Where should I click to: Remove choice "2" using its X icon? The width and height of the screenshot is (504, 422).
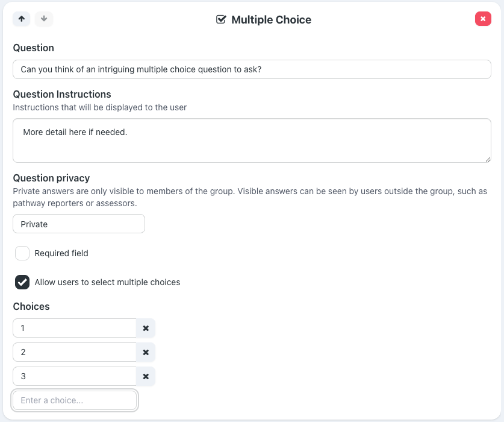[x=146, y=352]
